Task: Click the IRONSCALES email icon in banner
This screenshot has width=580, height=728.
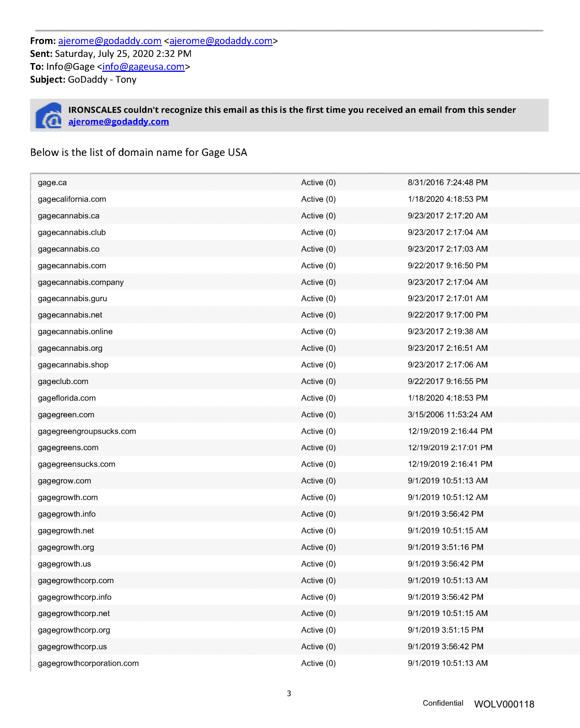Action: [x=48, y=116]
